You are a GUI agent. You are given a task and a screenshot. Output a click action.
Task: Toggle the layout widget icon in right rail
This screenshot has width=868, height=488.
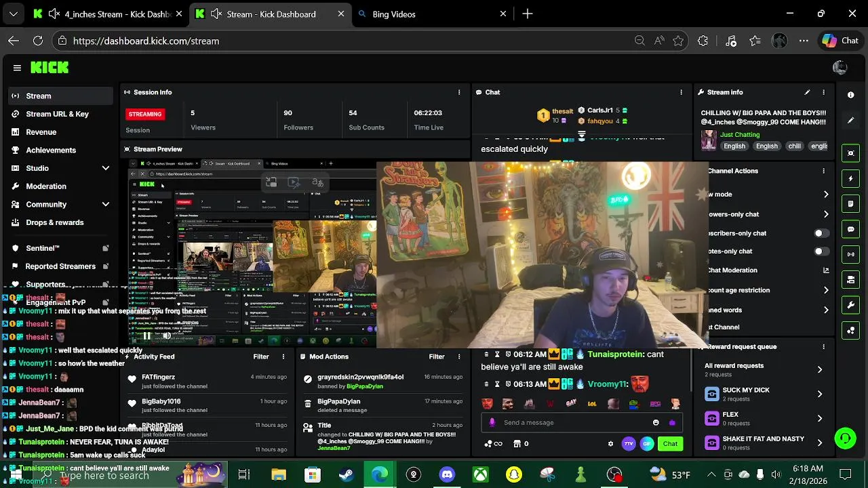851,279
